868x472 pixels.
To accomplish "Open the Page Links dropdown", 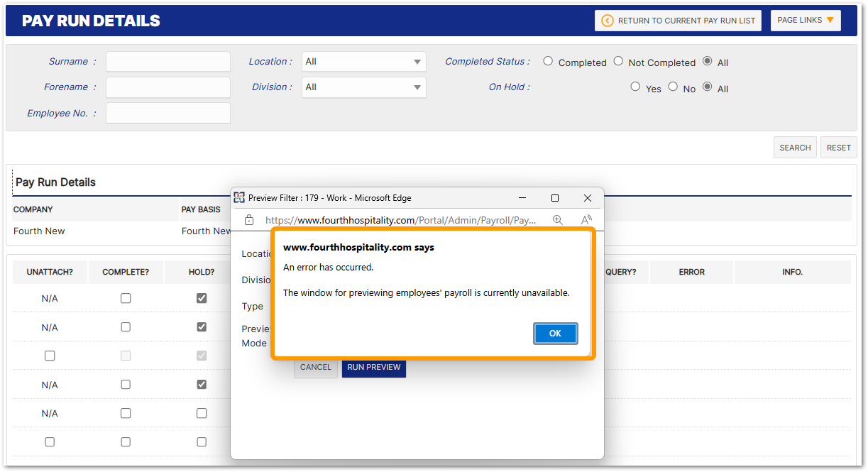I will tap(806, 21).
